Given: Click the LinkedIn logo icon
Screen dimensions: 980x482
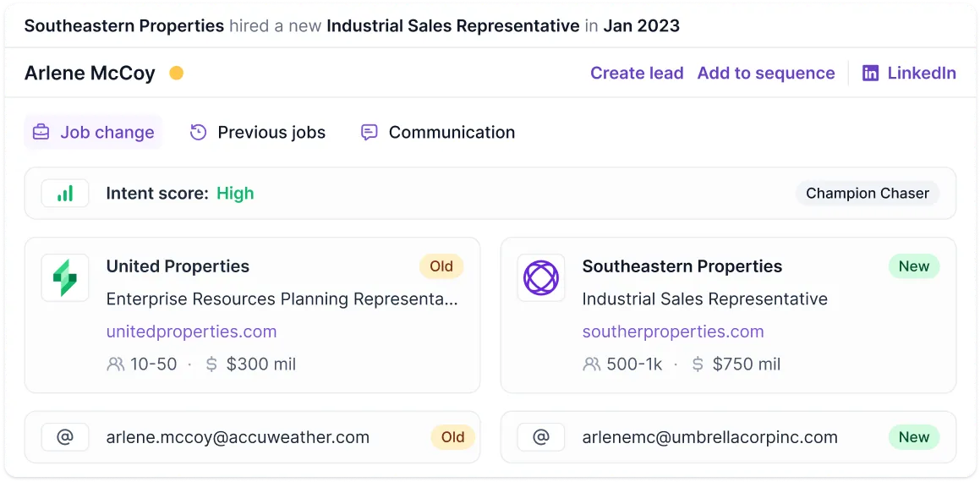Looking at the screenshot, I should coord(870,73).
